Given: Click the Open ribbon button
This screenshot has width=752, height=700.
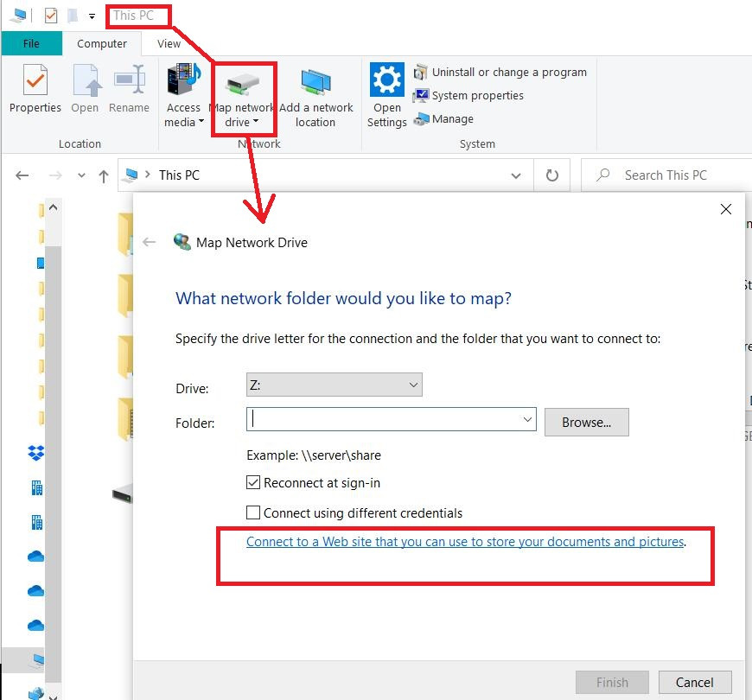Looking at the screenshot, I should [x=85, y=89].
